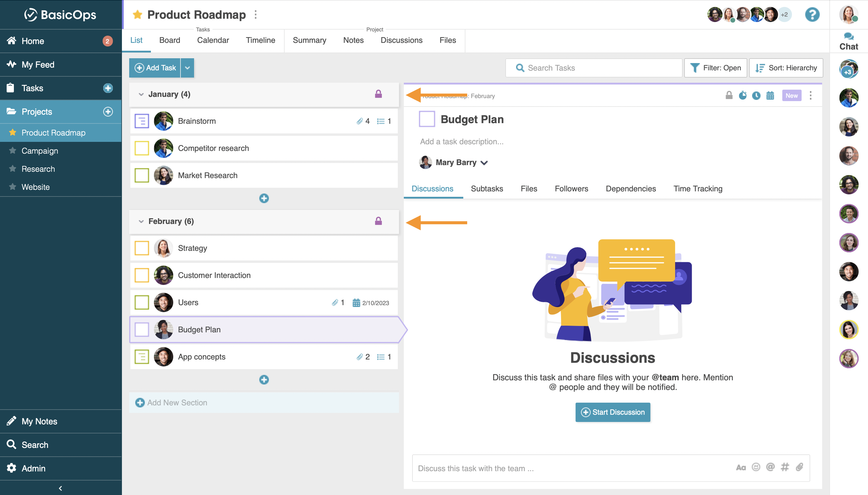Viewport: 868px width, 495px height.
Task: Open the Campaign project
Action: [40, 151]
